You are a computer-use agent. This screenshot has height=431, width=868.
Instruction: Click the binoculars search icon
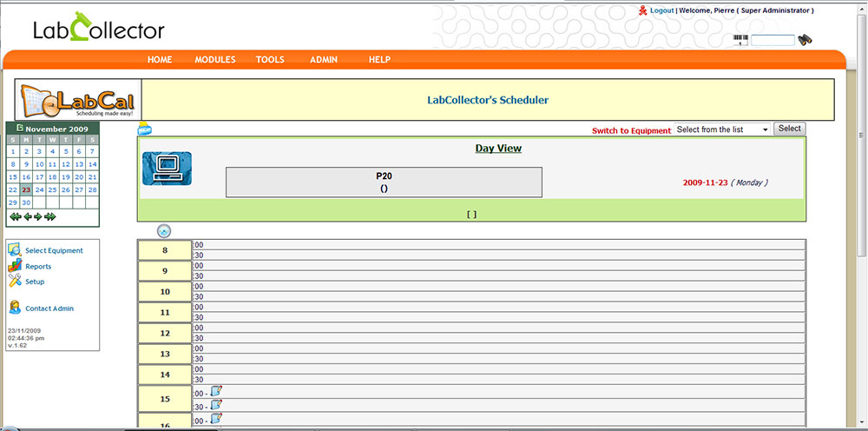pos(805,40)
